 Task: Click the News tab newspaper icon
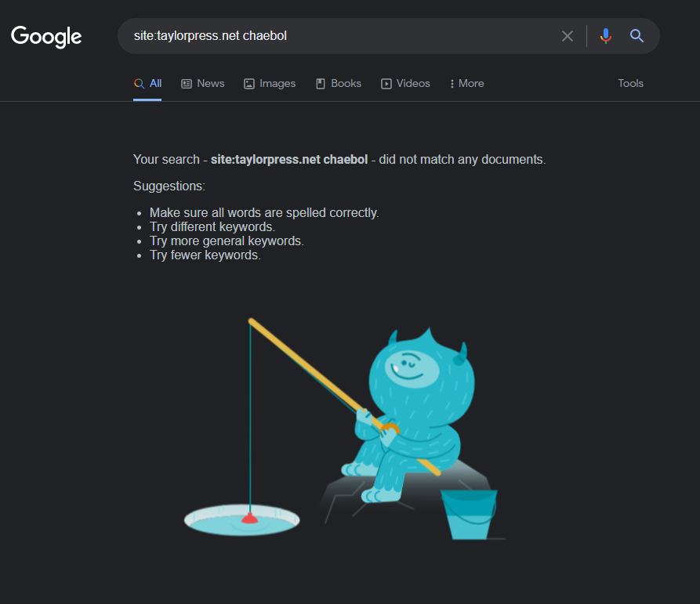point(186,84)
